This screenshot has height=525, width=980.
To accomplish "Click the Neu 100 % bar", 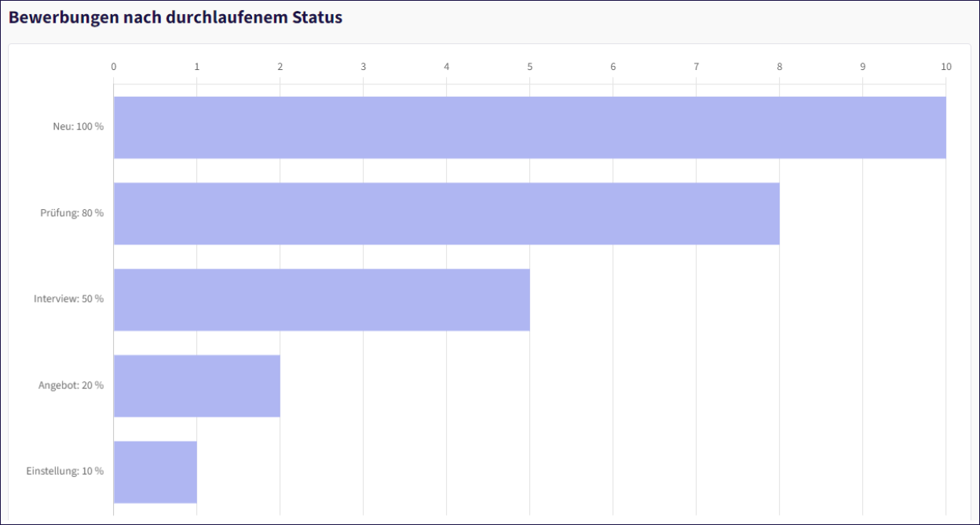I will (530, 127).
